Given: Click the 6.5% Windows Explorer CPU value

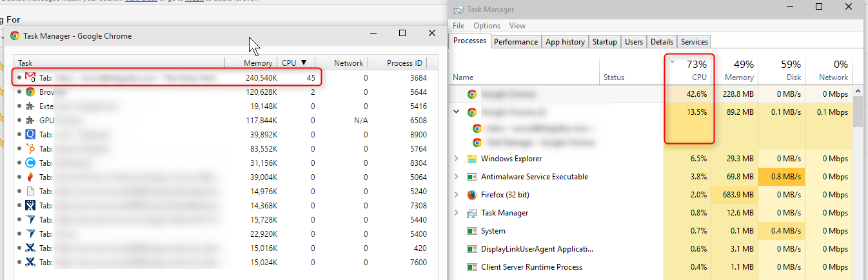Looking at the screenshot, I should (x=698, y=159).
